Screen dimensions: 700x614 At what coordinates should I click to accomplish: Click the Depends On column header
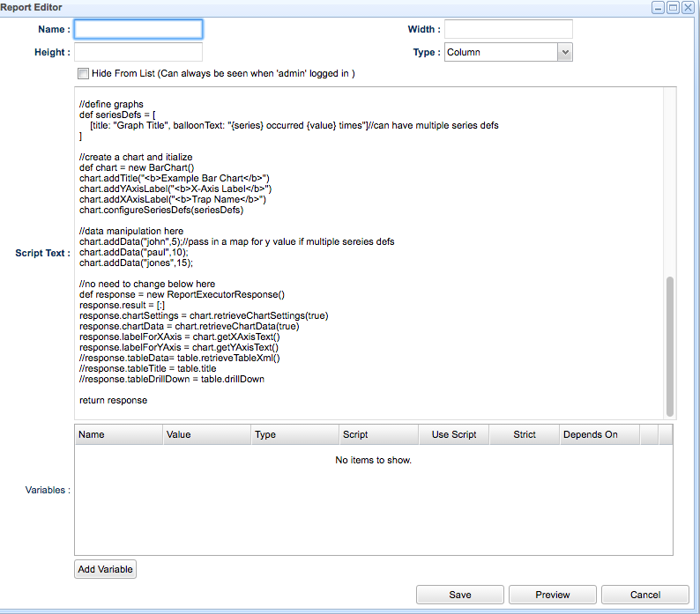[x=599, y=434]
